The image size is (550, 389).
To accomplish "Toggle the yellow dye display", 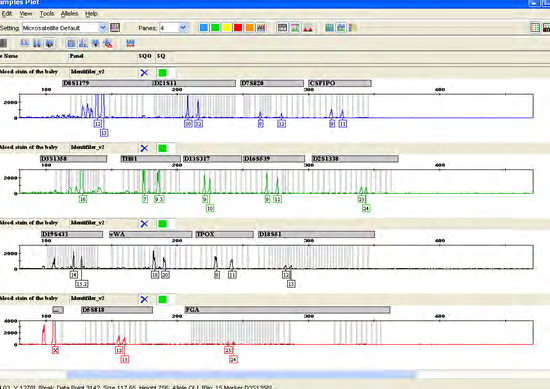I will [227, 27].
